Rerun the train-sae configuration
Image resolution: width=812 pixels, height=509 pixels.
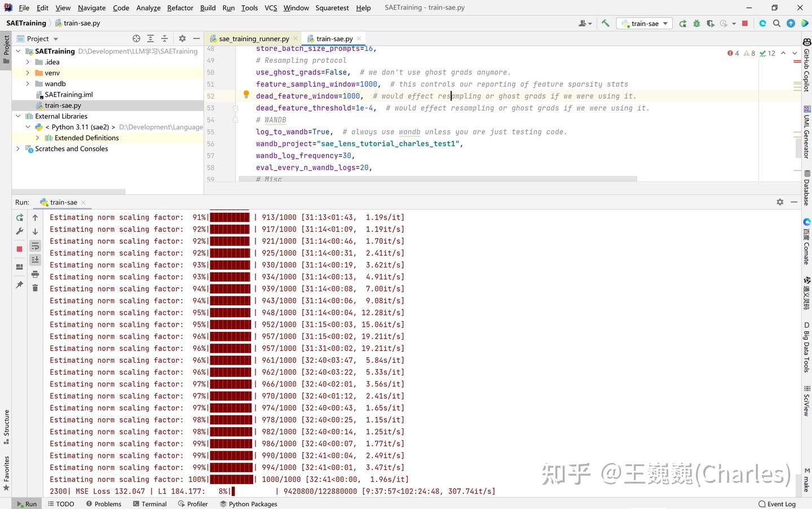[19, 217]
